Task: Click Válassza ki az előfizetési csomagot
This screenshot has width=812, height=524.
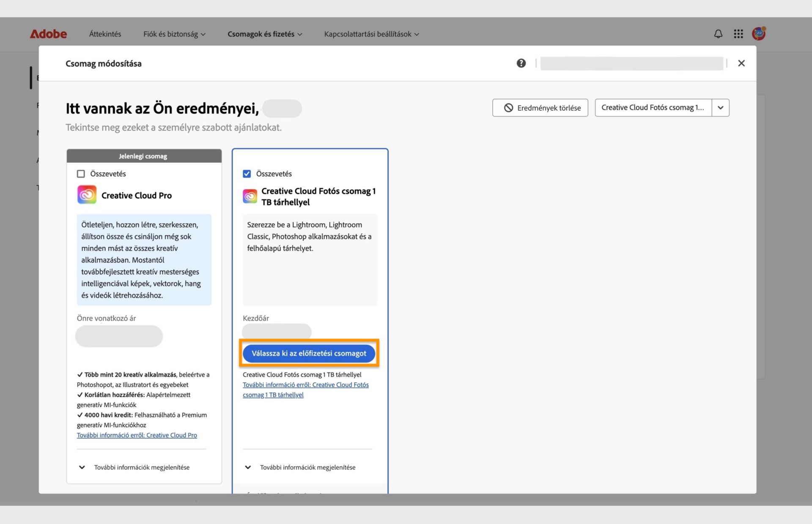Action: [309, 353]
